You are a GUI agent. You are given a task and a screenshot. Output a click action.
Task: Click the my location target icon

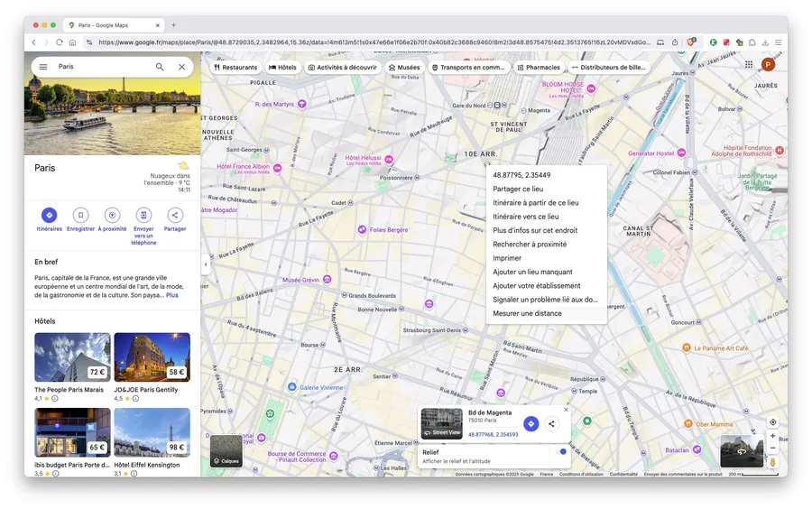(x=772, y=422)
